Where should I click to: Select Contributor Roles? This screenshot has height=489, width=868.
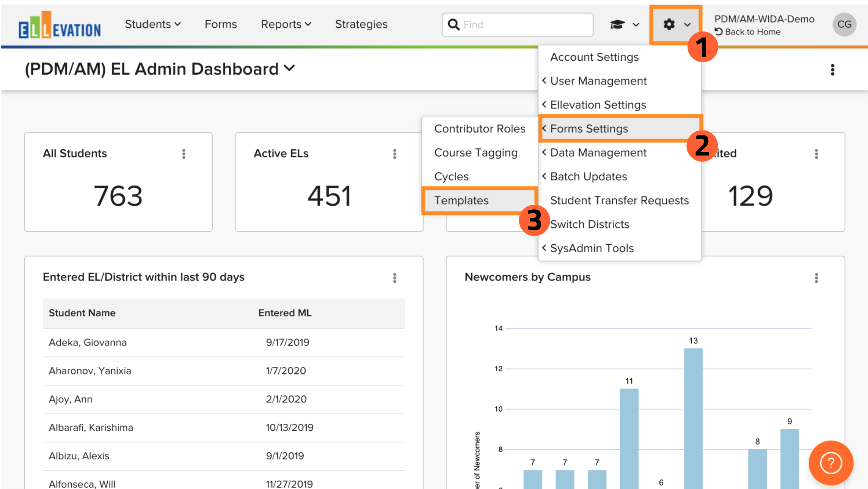click(480, 129)
